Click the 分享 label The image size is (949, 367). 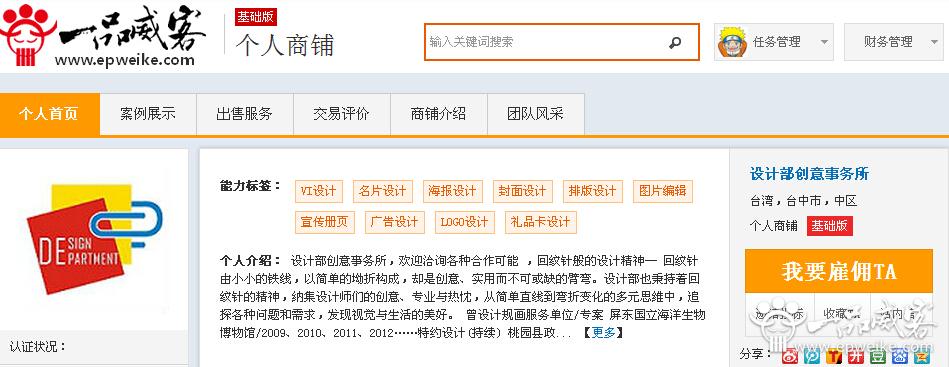click(756, 354)
